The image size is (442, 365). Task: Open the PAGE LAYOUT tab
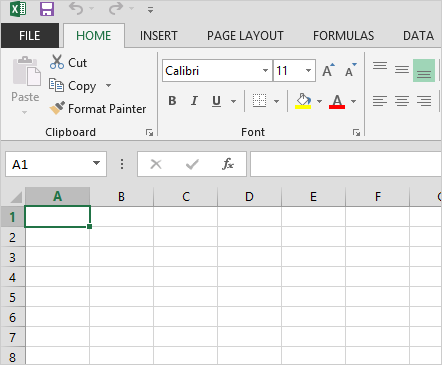(x=245, y=36)
